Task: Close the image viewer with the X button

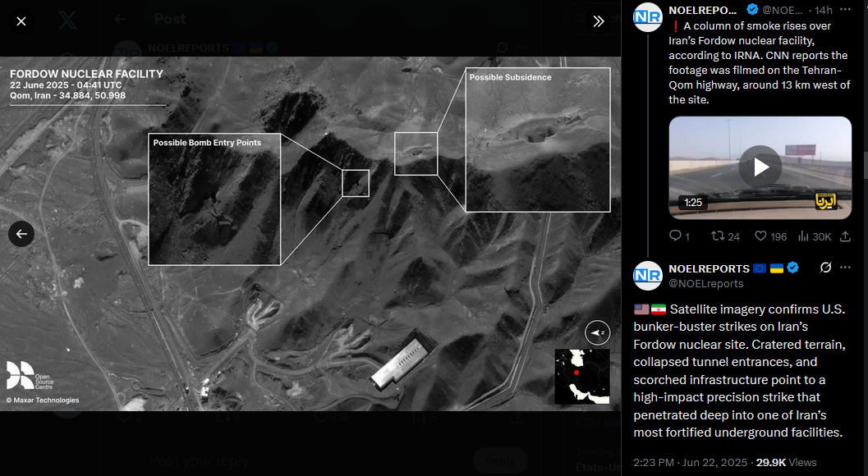Action: [21, 21]
